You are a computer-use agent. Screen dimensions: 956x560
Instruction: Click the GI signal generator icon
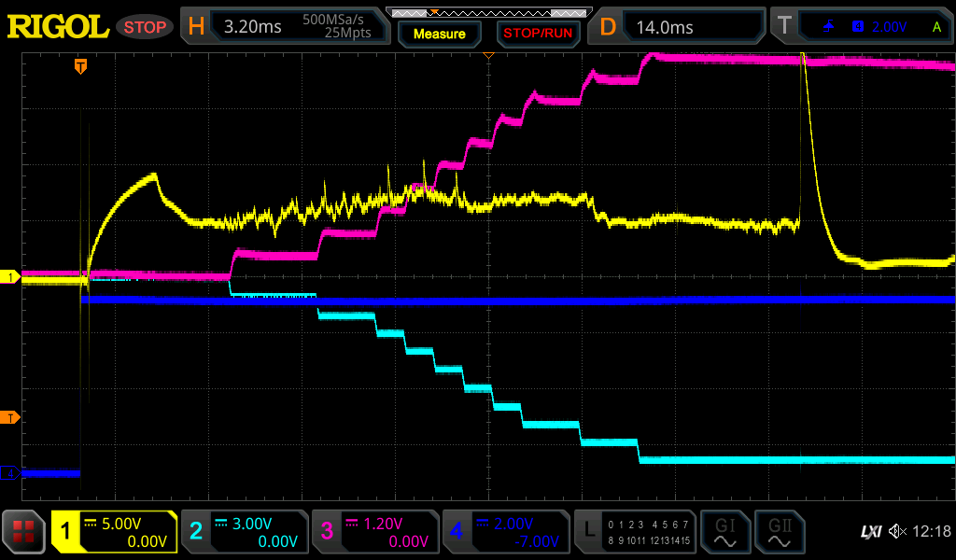tap(724, 533)
